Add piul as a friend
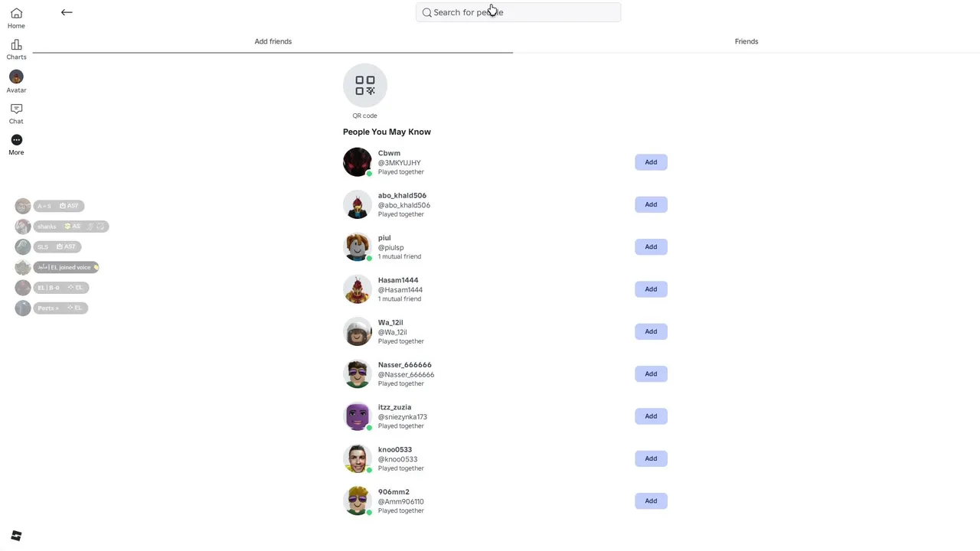Screen dimensions: 980x551 651,246
